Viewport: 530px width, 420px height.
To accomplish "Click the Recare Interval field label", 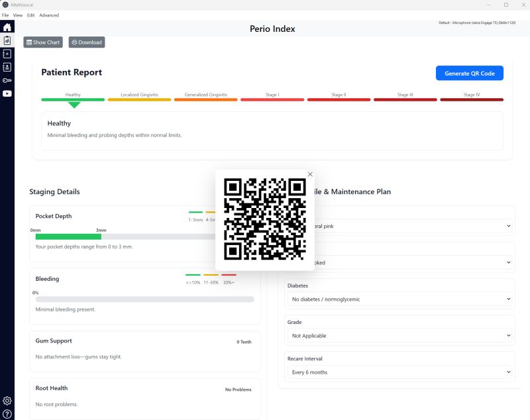I will (x=305, y=358).
